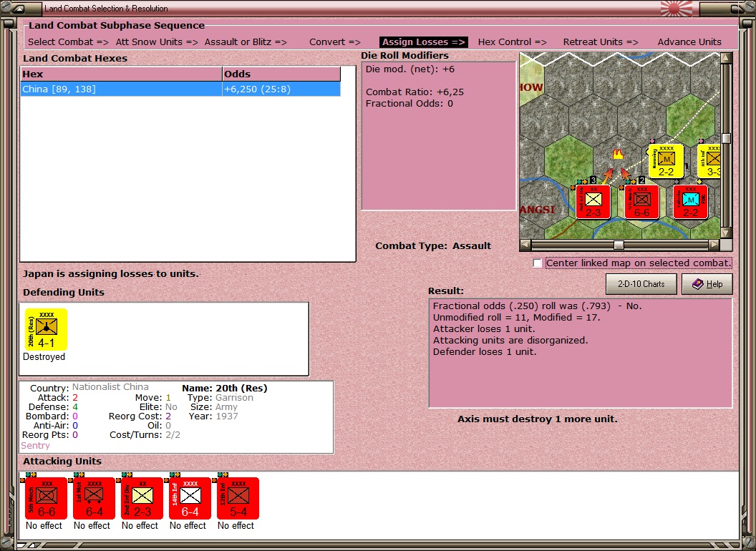Viewport: 756px width, 551px height.
Task: Click the map vertical scrollbar thumb
Action: [x=726, y=138]
